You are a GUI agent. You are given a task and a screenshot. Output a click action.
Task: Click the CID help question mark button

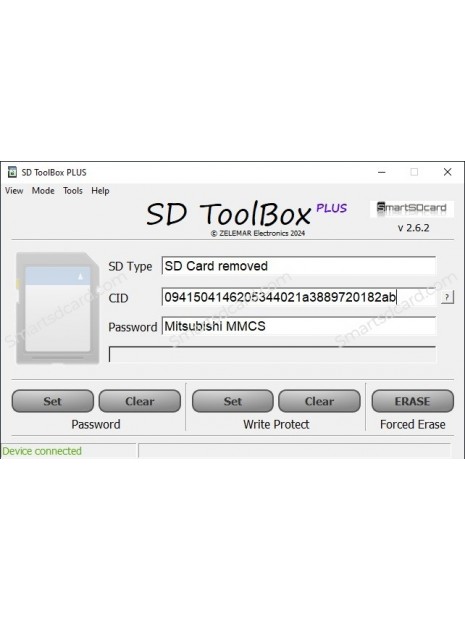point(447,297)
